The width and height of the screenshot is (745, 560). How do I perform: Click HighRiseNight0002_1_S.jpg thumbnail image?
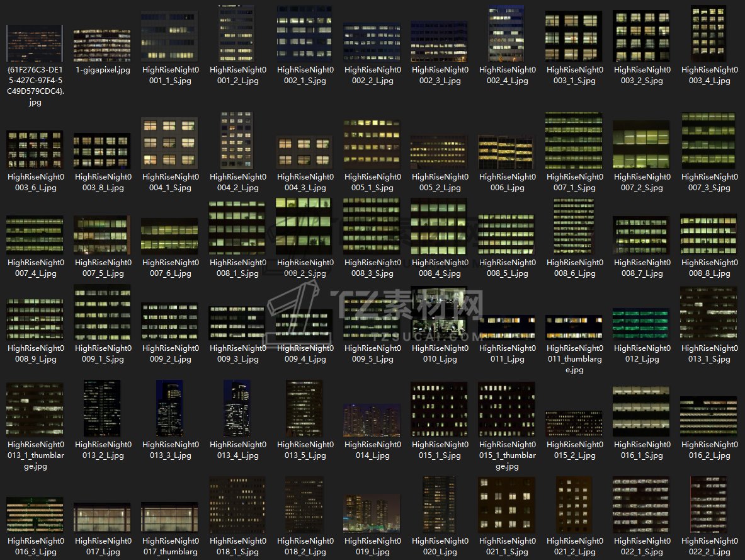305,33
